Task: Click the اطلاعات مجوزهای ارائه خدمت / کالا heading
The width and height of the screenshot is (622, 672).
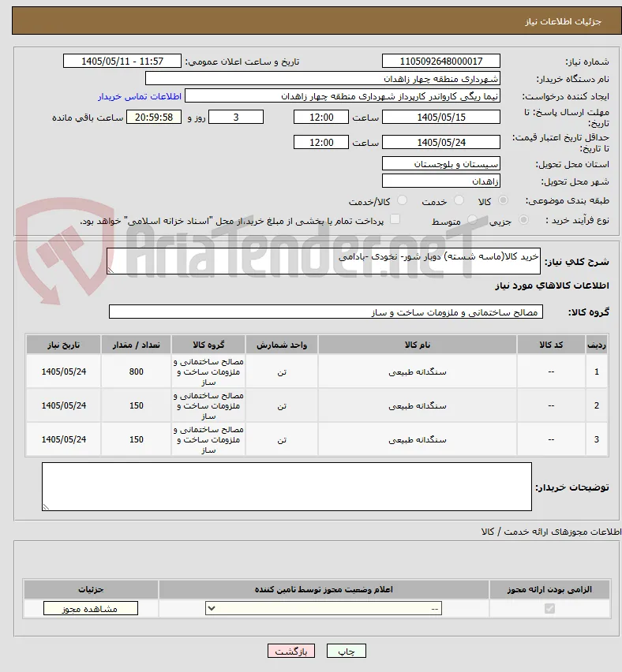Action: pyautogui.click(x=551, y=532)
